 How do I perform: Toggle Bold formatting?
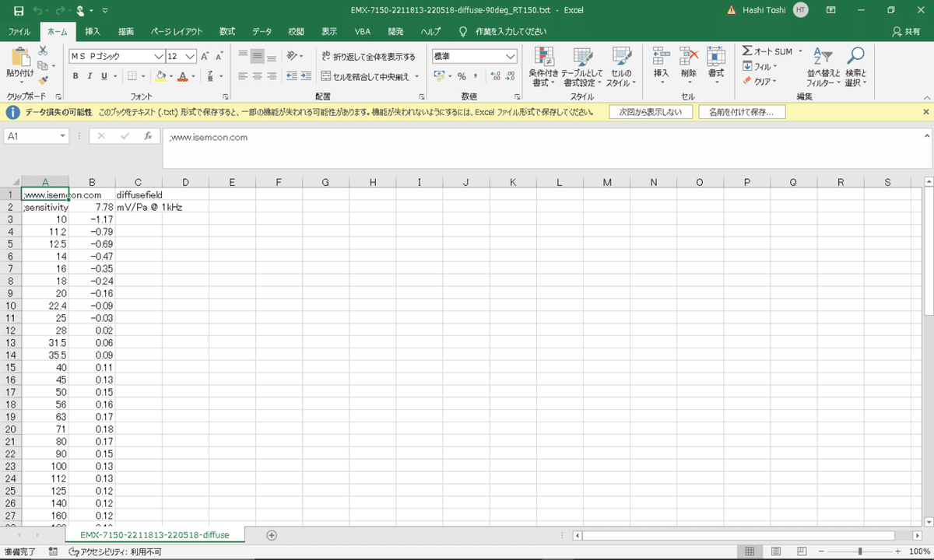click(x=75, y=76)
